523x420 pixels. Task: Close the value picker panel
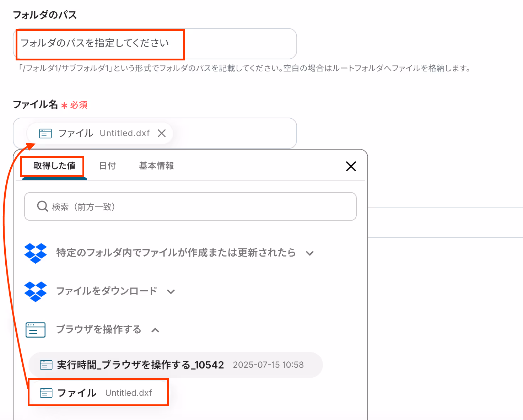coord(351,166)
